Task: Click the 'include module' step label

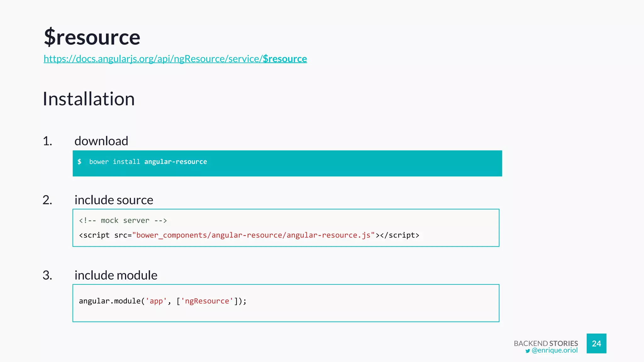Action: pyautogui.click(x=116, y=275)
